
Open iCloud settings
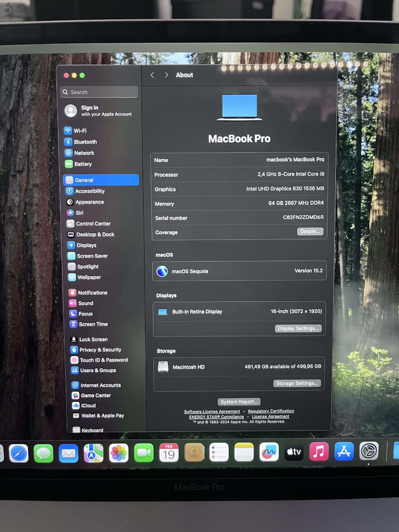click(x=84, y=405)
